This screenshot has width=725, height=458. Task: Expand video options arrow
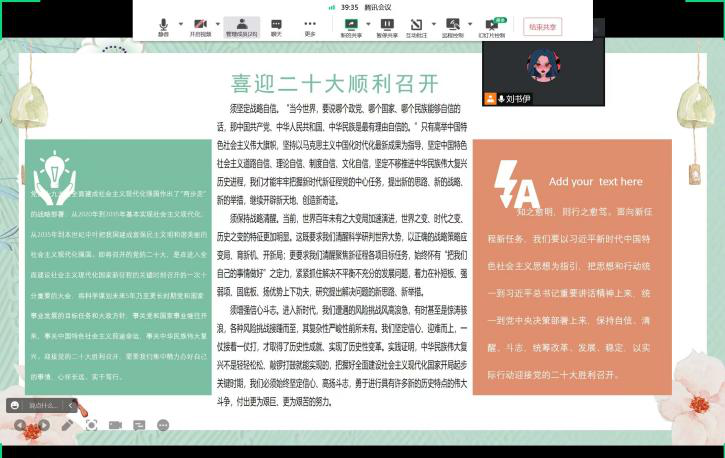[216, 23]
